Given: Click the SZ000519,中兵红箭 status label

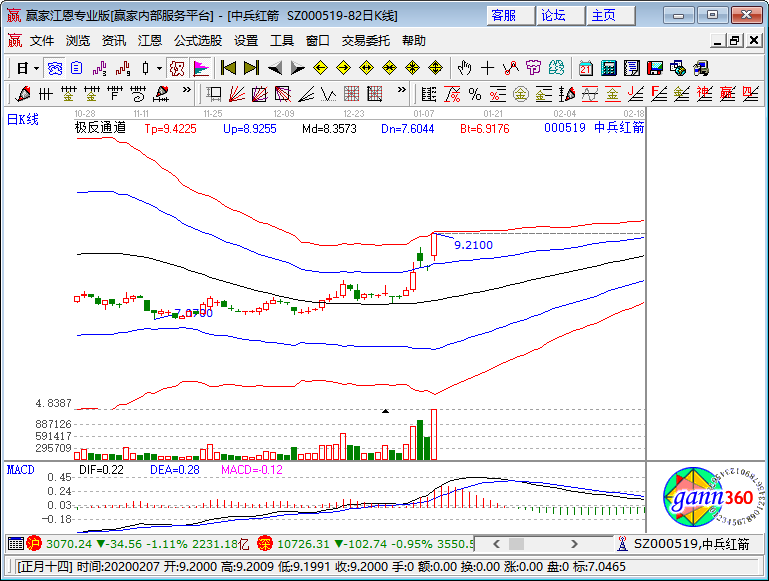Looking at the screenshot, I should (692, 544).
